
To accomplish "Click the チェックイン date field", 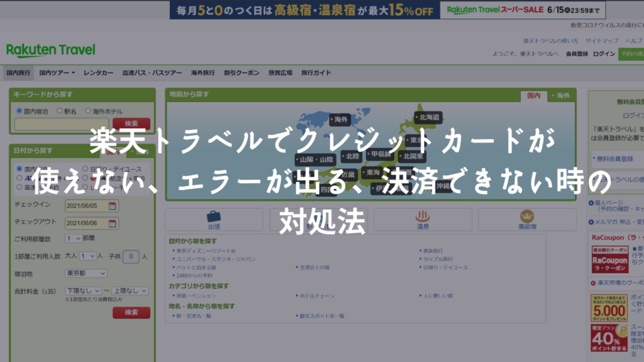I will coord(92,205).
